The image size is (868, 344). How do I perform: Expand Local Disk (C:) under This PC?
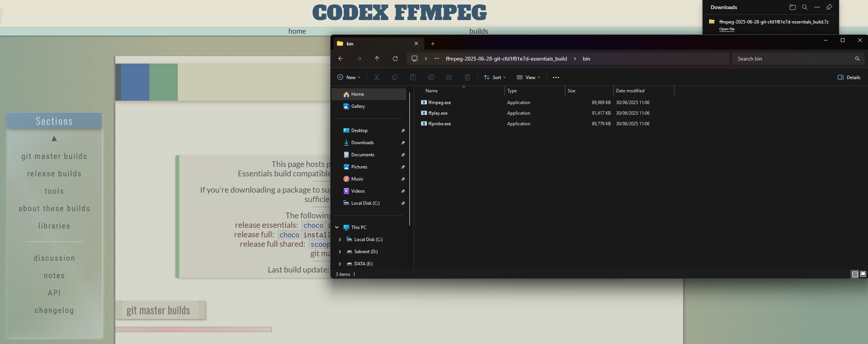pos(340,240)
